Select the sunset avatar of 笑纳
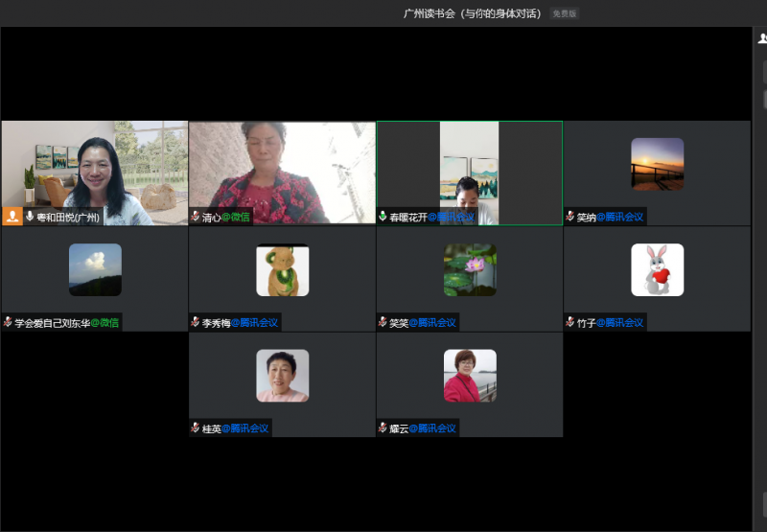The height and width of the screenshot is (532, 767). point(657,164)
